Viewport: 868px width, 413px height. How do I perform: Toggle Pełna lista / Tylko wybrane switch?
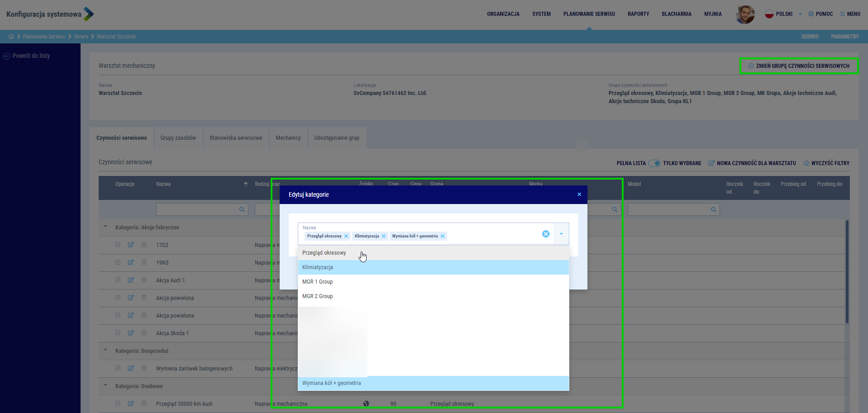pyautogui.click(x=654, y=163)
